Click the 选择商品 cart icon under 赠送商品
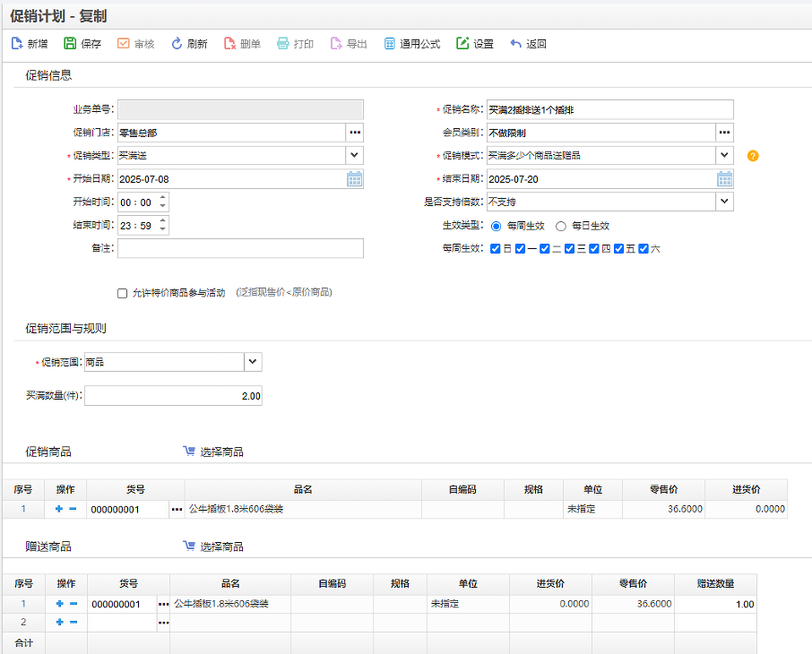Image resolution: width=812 pixels, height=654 pixels. coord(189,546)
